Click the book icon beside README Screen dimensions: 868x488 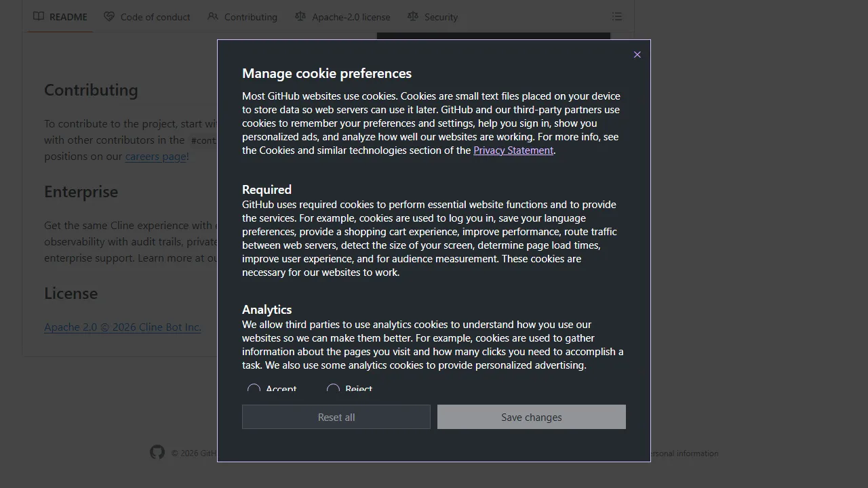[39, 16]
